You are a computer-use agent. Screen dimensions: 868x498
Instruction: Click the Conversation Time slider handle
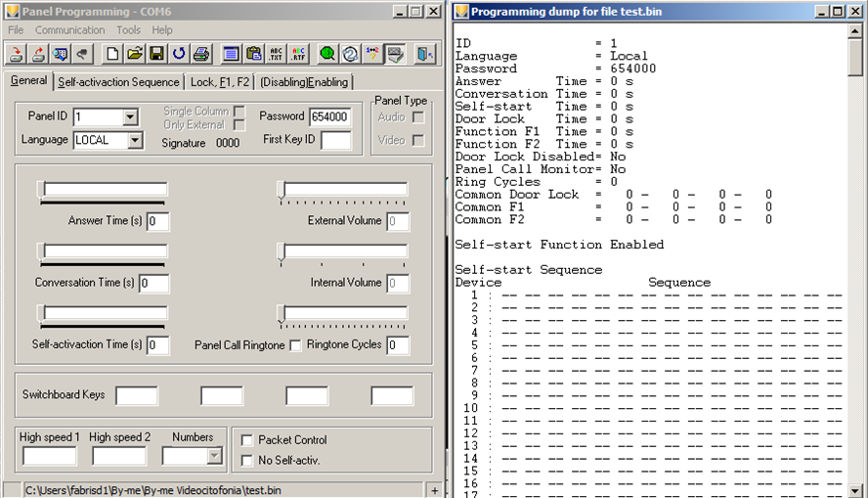tap(41, 250)
